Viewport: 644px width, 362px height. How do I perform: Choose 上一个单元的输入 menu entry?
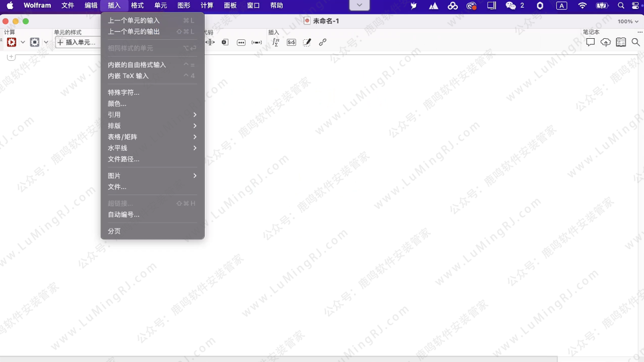134,20
